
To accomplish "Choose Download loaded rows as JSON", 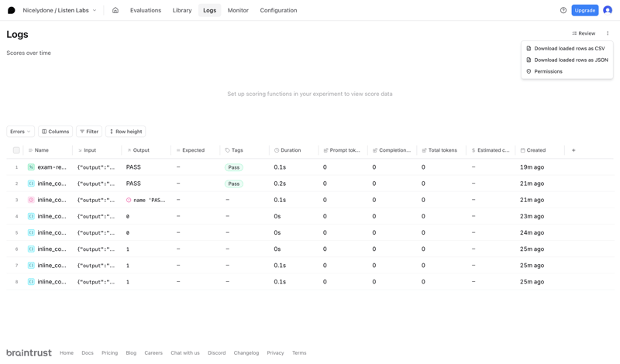I will click(567, 60).
